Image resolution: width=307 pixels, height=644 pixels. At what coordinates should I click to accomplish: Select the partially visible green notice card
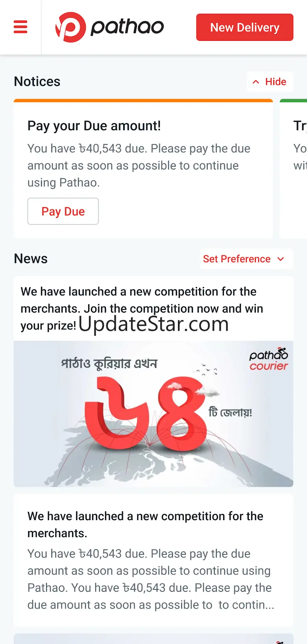293,169
